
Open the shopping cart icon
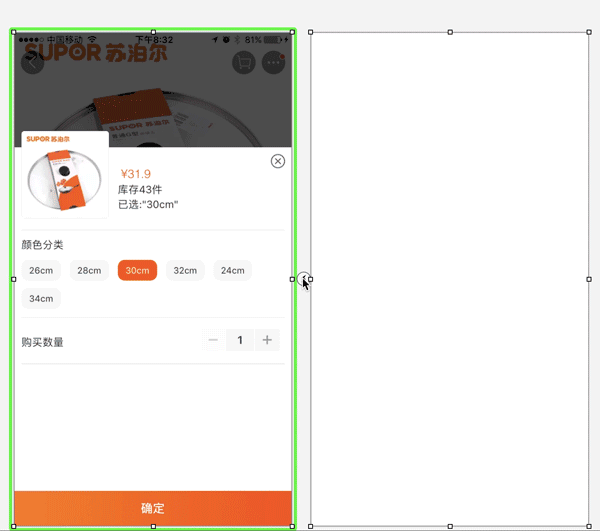click(244, 62)
